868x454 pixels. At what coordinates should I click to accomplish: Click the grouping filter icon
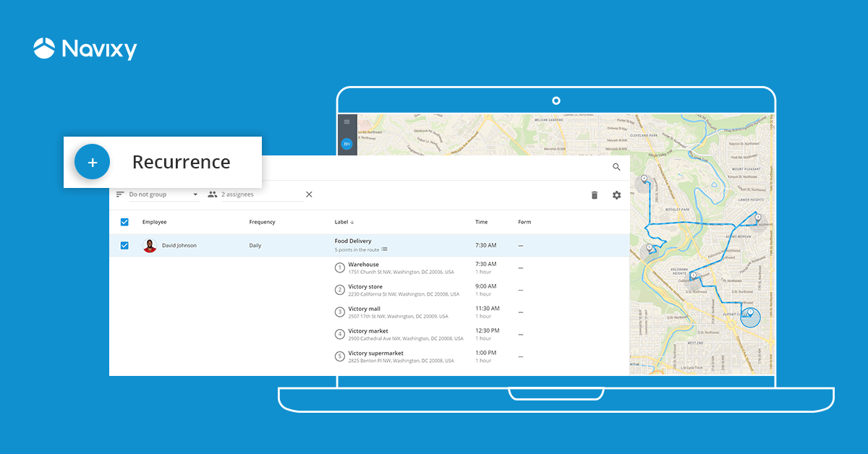pos(120,194)
